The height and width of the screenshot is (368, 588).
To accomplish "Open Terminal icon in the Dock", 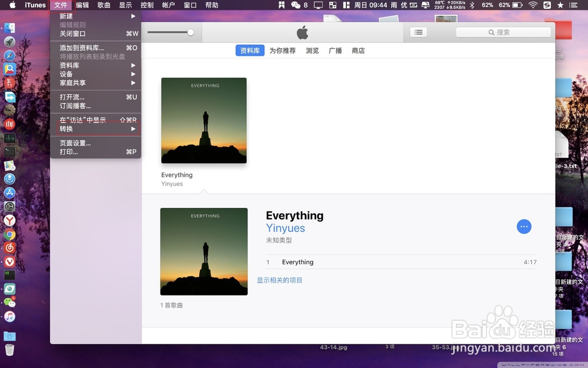I will pyautogui.click(x=10, y=151).
